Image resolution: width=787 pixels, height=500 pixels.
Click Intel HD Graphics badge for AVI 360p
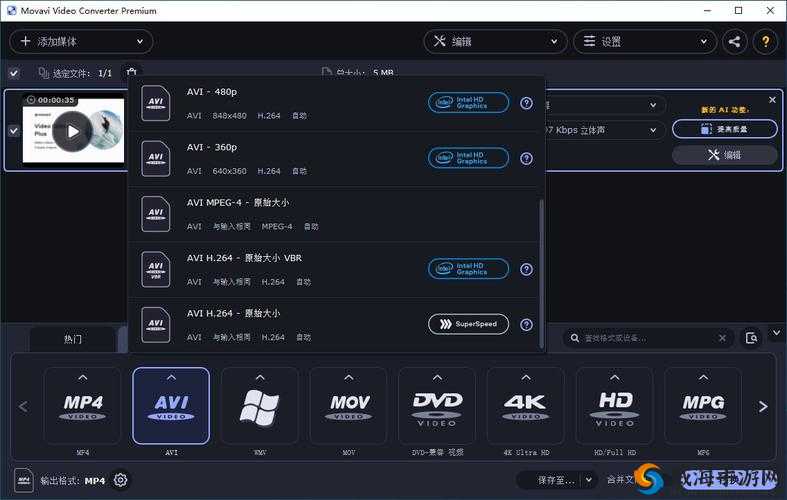click(x=468, y=158)
